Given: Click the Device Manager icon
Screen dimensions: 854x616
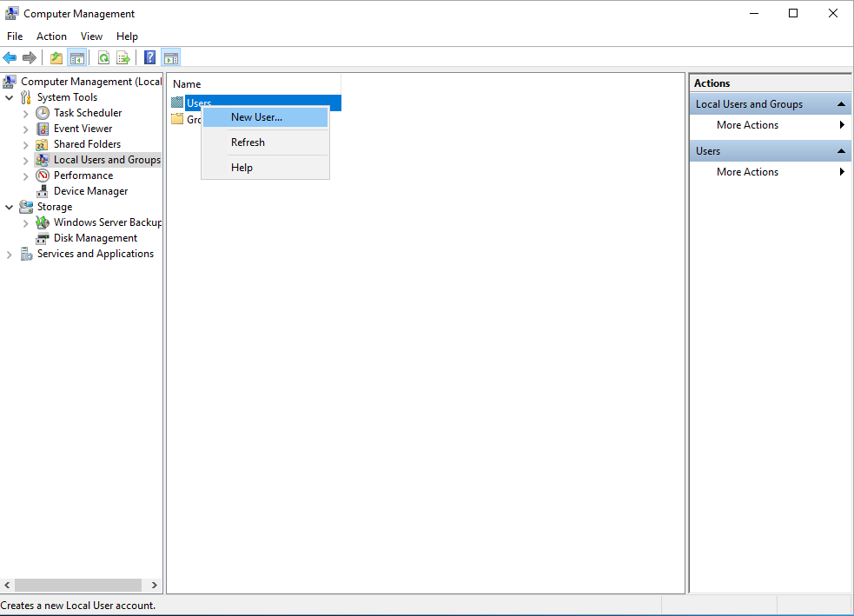Looking at the screenshot, I should click(42, 191).
